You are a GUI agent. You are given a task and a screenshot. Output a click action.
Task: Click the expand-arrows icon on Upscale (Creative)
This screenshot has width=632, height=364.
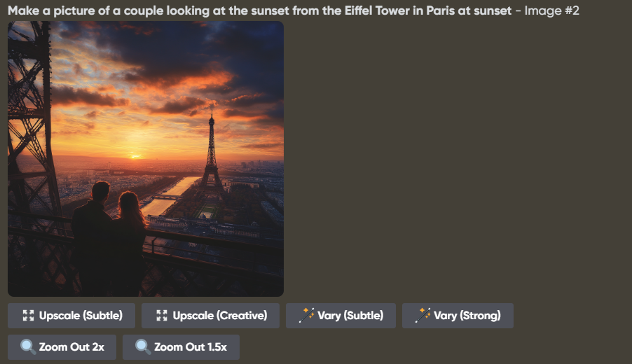click(x=162, y=315)
